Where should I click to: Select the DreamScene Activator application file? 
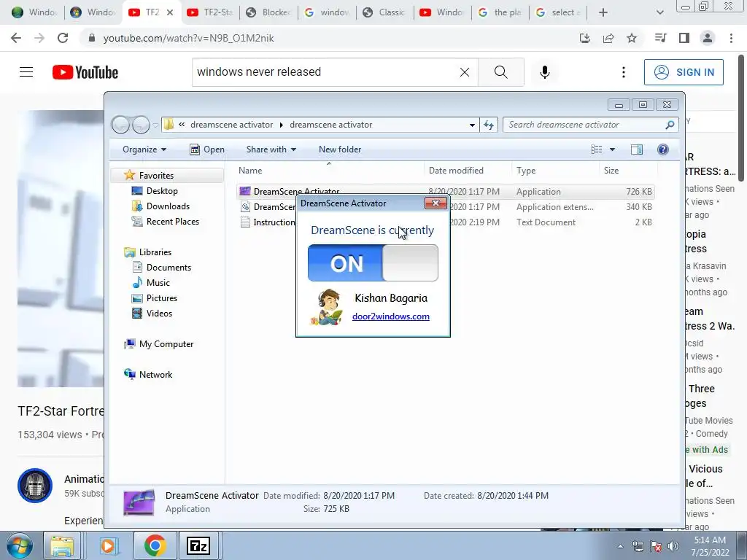coord(446,192)
